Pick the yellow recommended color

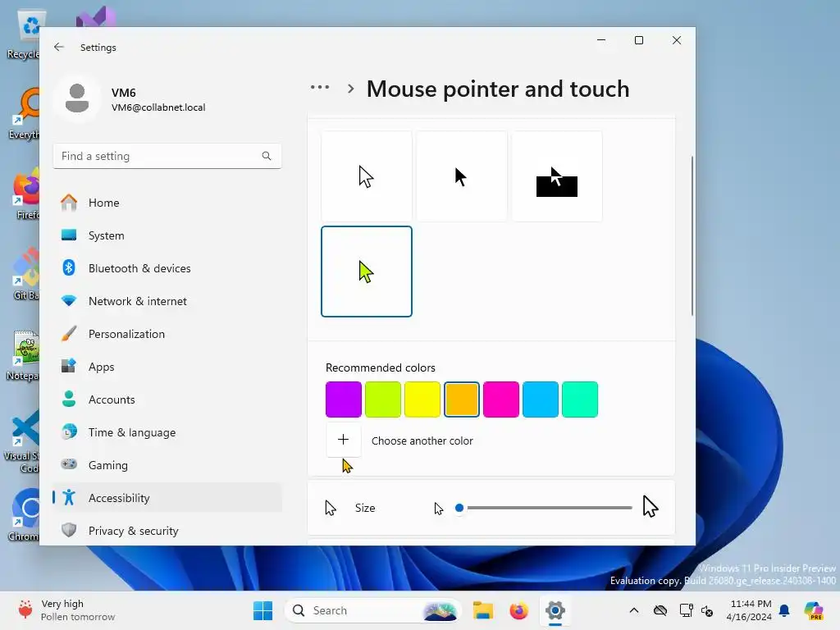click(422, 399)
